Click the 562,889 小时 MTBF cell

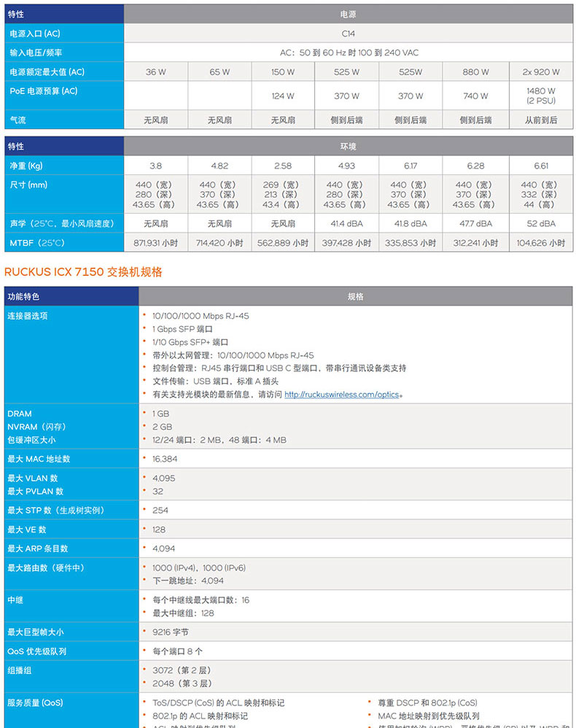[x=283, y=243]
